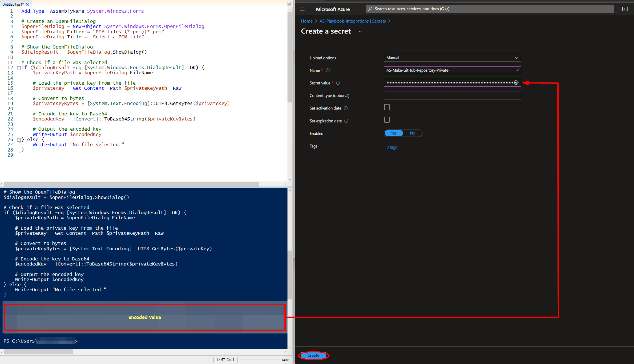Switch the Enabled toggle to No

pos(412,133)
